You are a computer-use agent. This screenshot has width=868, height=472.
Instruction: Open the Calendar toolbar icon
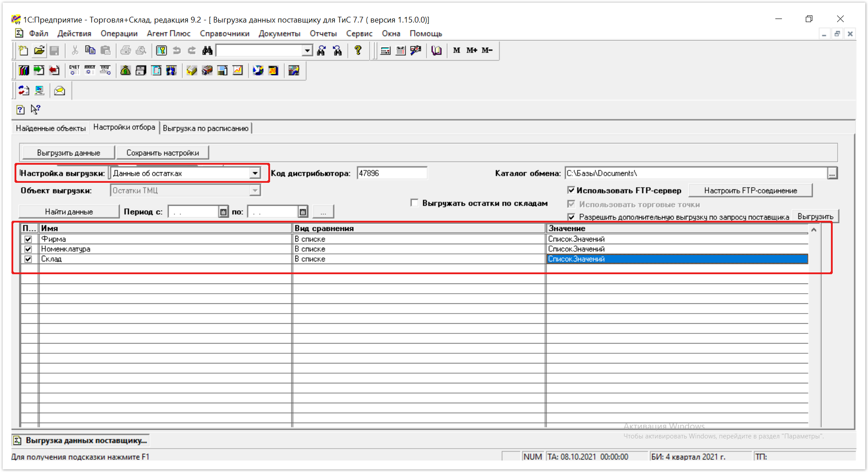pos(400,50)
